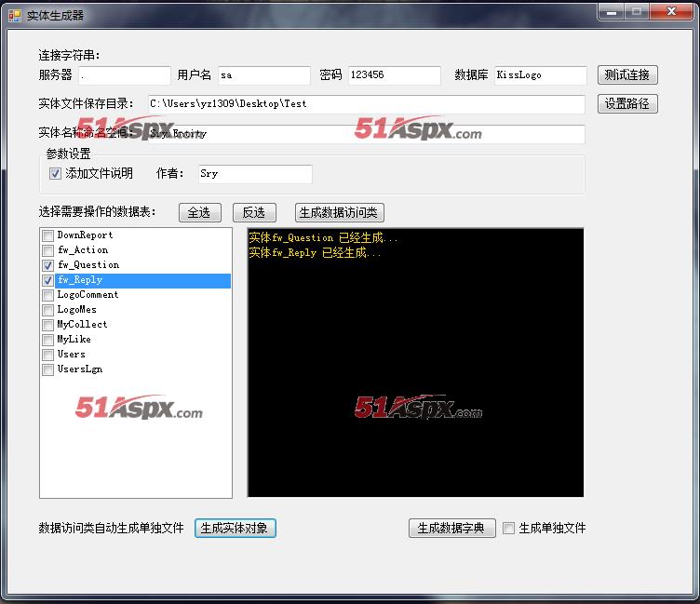Image resolution: width=700 pixels, height=604 pixels.
Task: Close the 实体生成器 window
Action: (x=671, y=11)
